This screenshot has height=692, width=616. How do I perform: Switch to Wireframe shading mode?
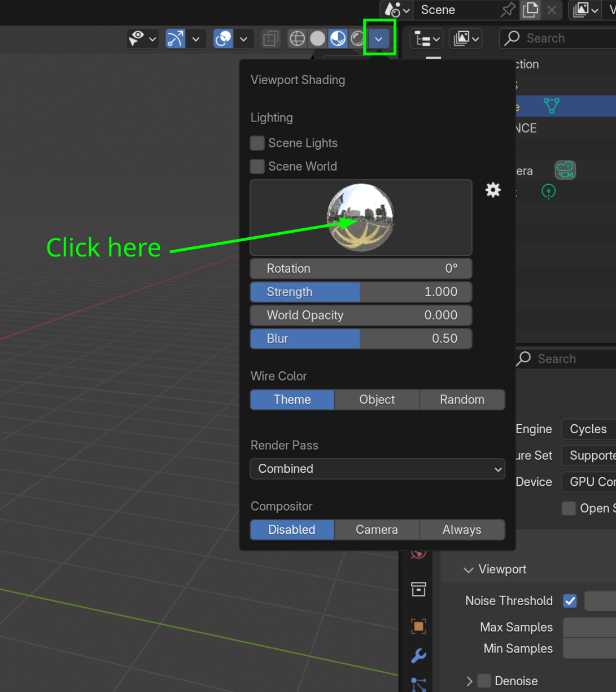(x=297, y=38)
